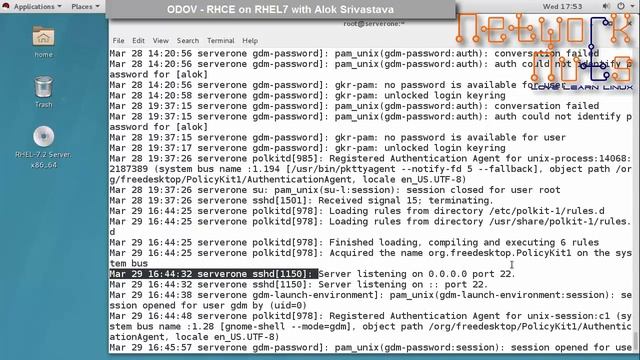
Task: Click text 'g/freedesktop/PolicyKit1/AuthenticationAgent, locale en_US.UTF-8)'
Action: [288, 180]
